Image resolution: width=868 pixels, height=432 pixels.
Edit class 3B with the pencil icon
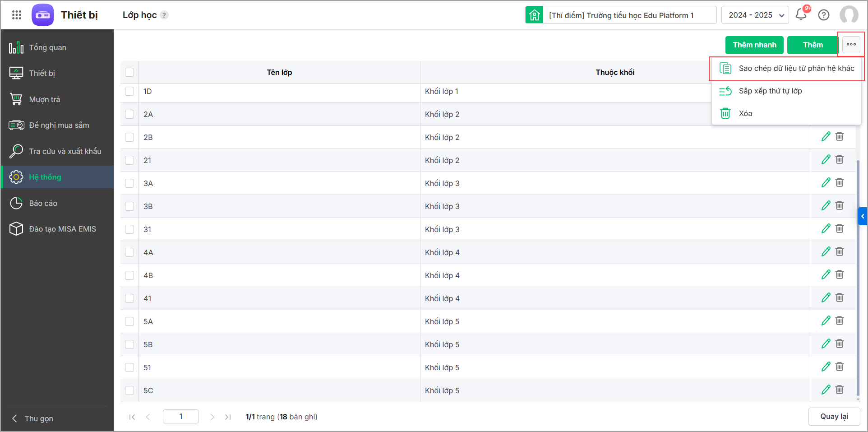pos(826,206)
